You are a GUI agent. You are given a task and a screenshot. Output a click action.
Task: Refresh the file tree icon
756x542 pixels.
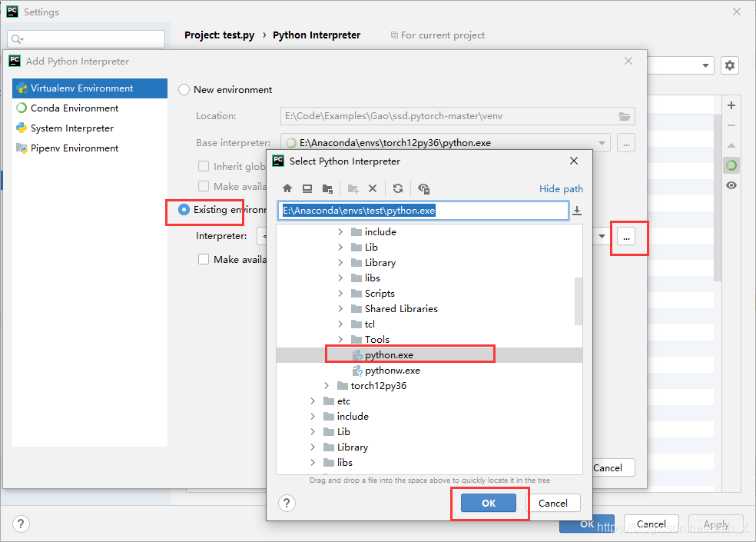(398, 188)
